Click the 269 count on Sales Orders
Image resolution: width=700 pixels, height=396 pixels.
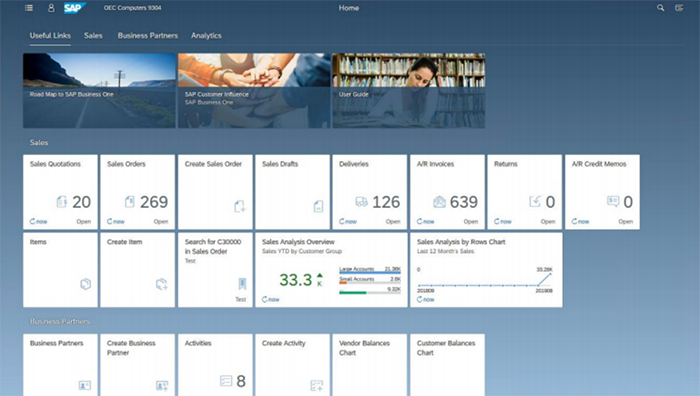click(x=154, y=202)
